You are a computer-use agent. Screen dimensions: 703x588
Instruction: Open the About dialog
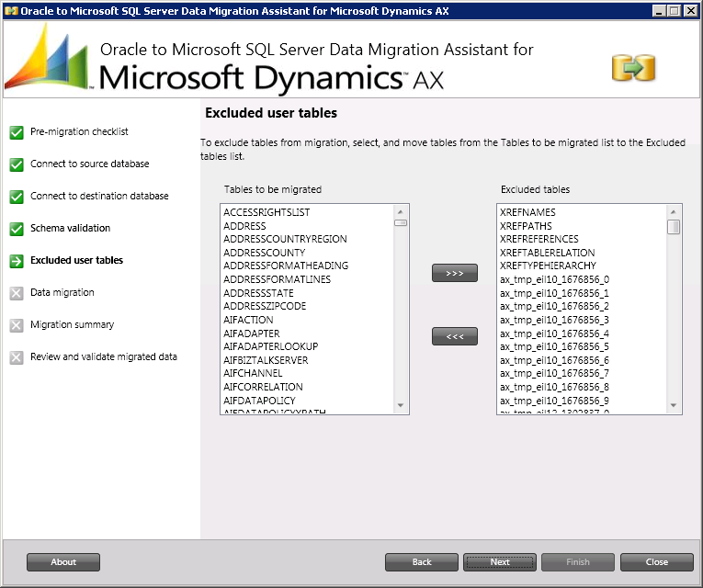point(63,562)
